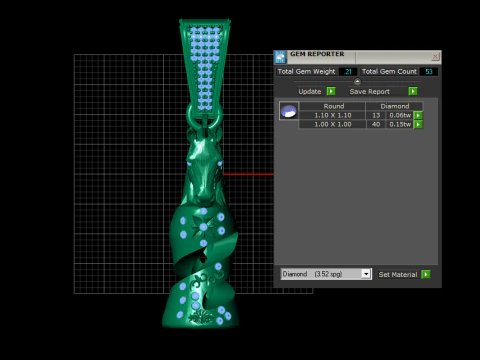Click the Total Gem Count value 53
Screen dimensions: 480x360
click(429, 71)
